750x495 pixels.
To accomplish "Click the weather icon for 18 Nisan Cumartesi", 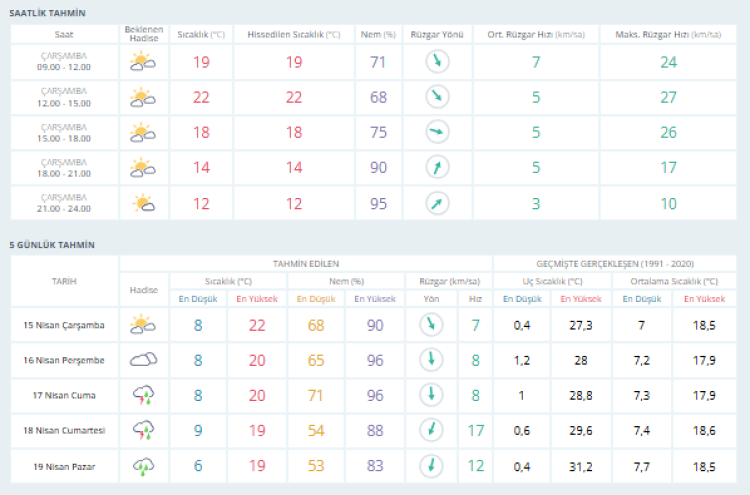I will pos(143,430).
